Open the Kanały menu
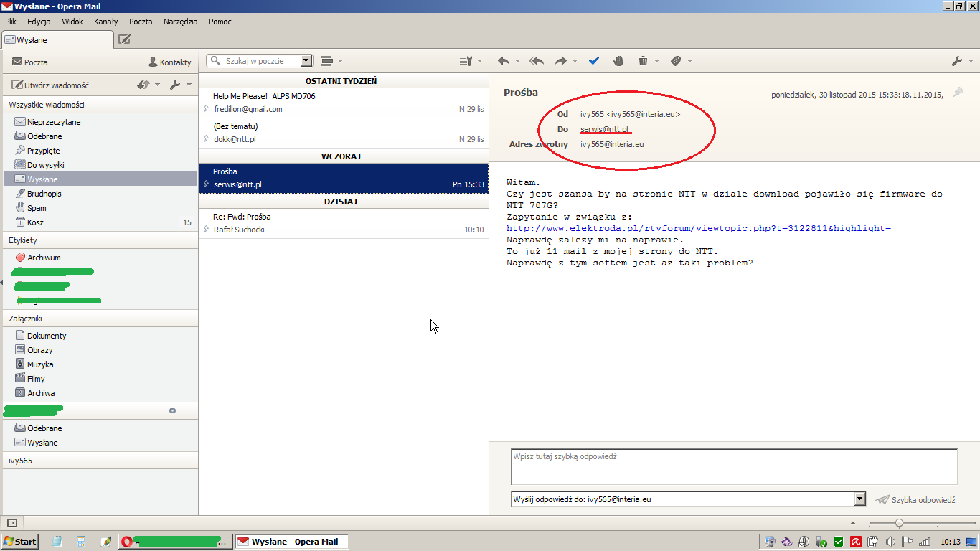This screenshot has width=980, height=551. tap(106, 22)
